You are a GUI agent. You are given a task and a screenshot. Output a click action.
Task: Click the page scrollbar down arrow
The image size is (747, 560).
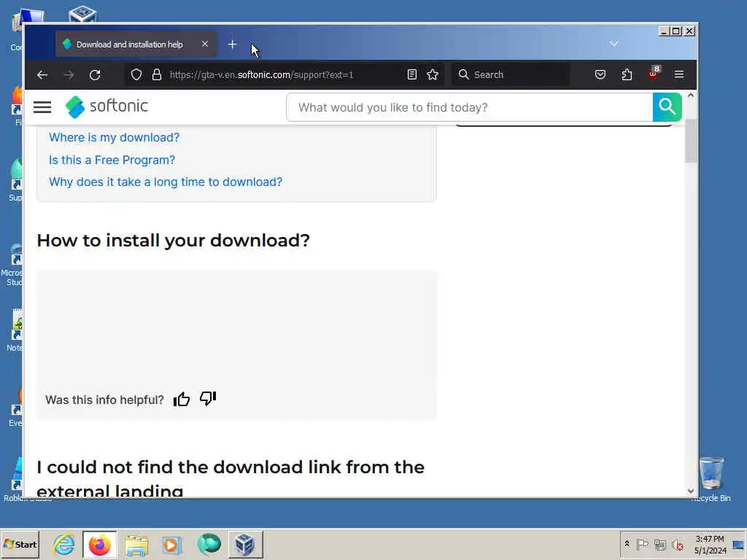coord(691,491)
